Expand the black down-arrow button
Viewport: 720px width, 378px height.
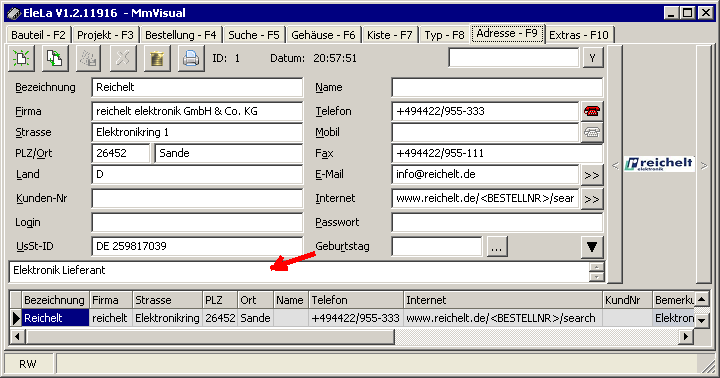591,247
